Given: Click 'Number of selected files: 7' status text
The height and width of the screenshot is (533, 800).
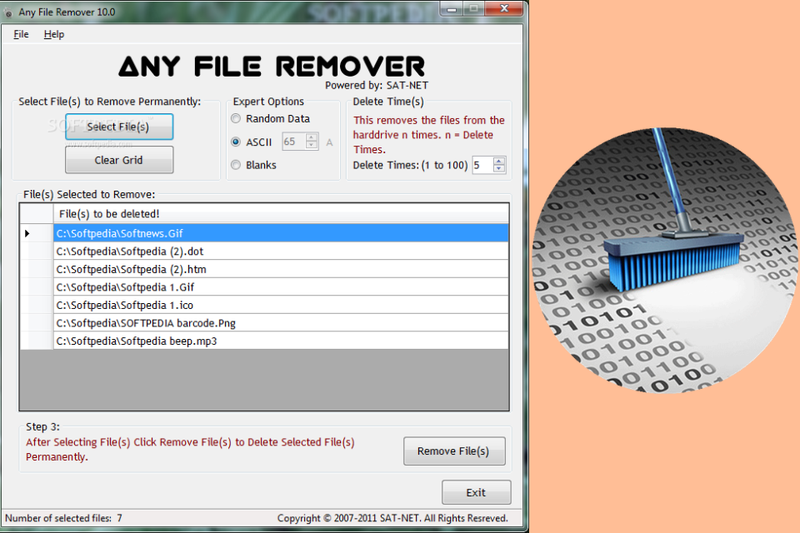Looking at the screenshot, I should [64, 518].
